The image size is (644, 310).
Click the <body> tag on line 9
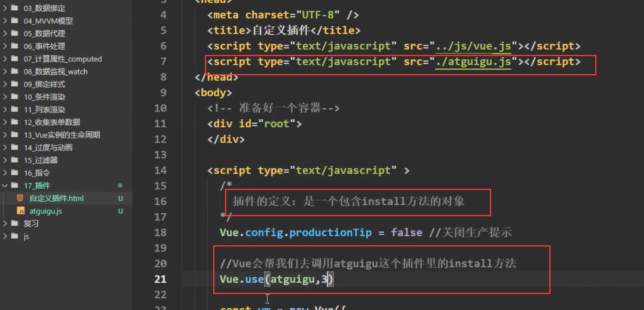(x=214, y=93)
